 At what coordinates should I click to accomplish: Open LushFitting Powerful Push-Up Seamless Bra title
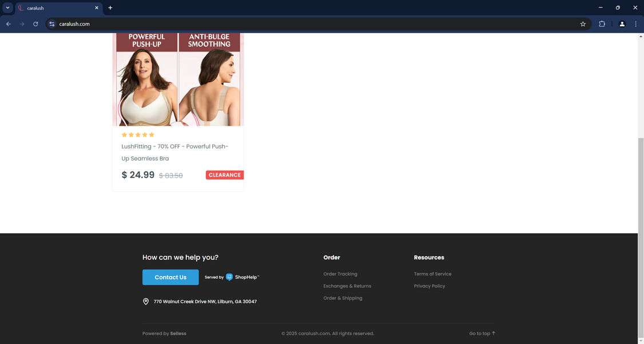[x=174, y=153]
